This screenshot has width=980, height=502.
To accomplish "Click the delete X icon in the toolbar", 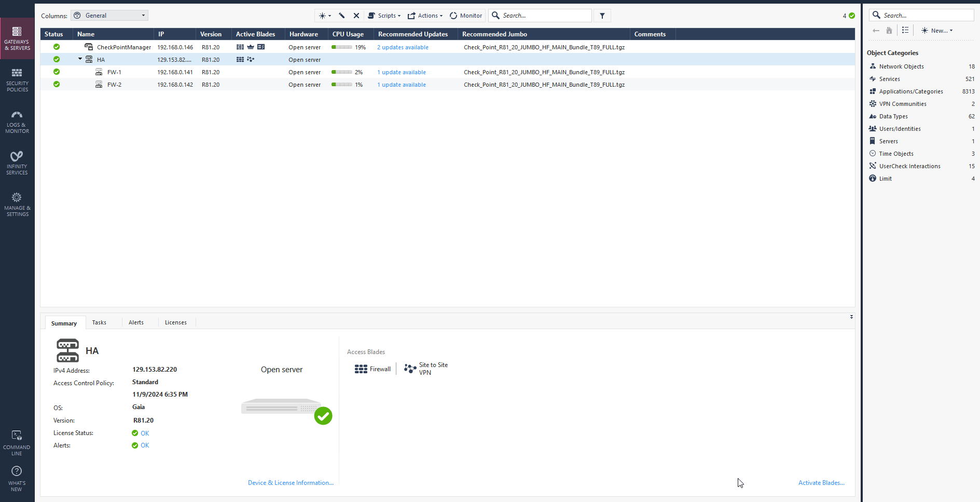I will [x=356, y=16].
